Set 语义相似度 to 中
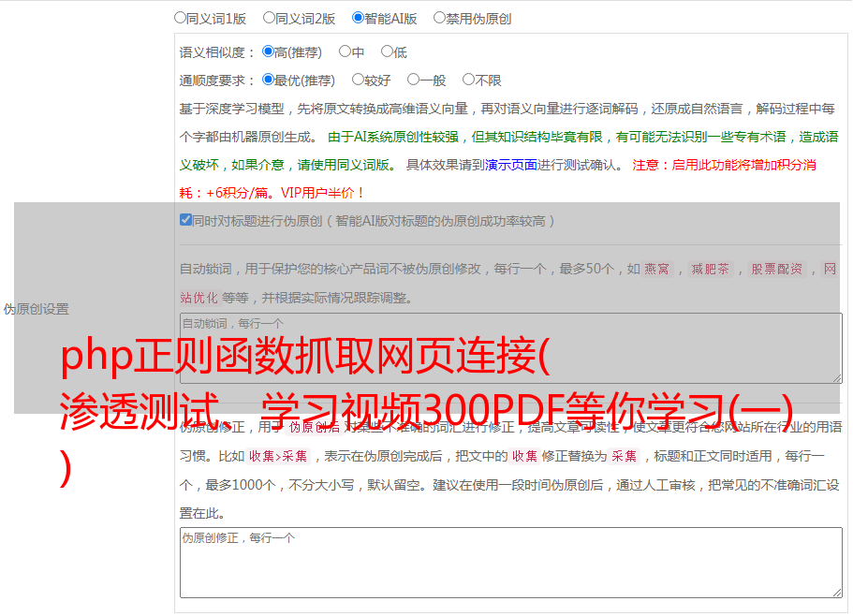853x616 pixels. (x=345, y=51)
